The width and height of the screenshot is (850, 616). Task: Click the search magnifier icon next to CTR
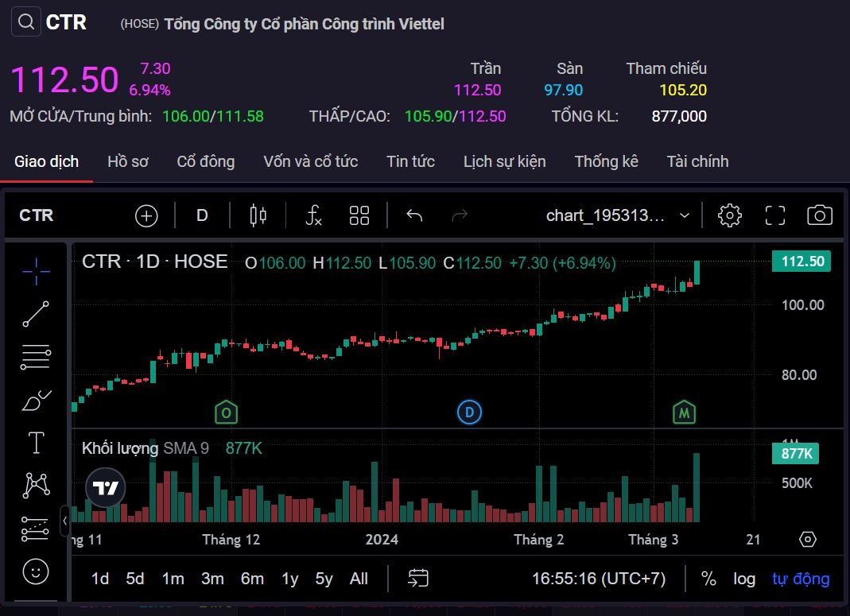(x=25, y=22)
